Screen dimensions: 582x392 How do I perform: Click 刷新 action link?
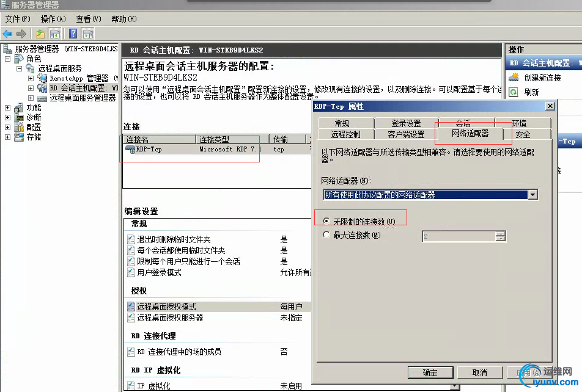click(531, 92)
